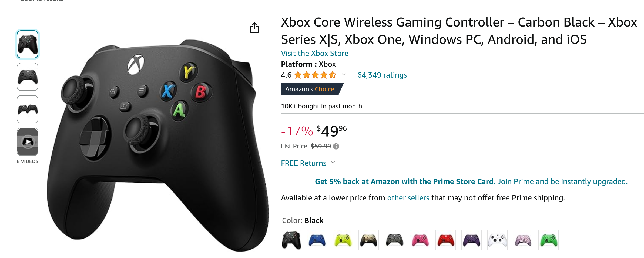Pick the pink controller color swatch
644x258 pixels.
pyautogui.click(x=420, y=240)
